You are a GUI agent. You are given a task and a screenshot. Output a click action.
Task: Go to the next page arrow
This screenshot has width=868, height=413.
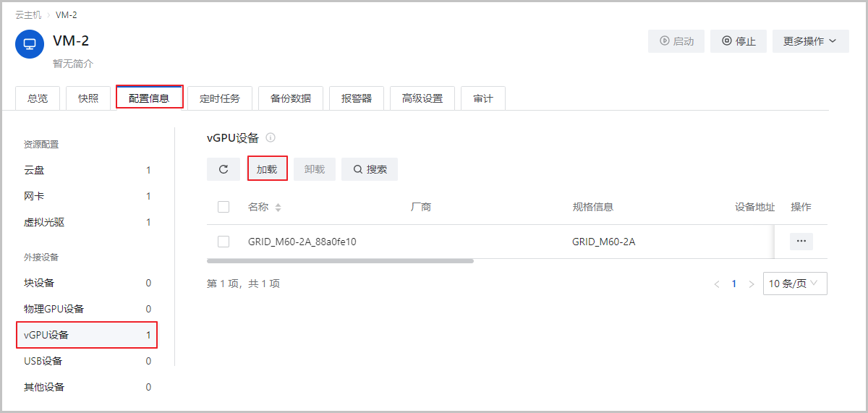(x=751, y=284)
